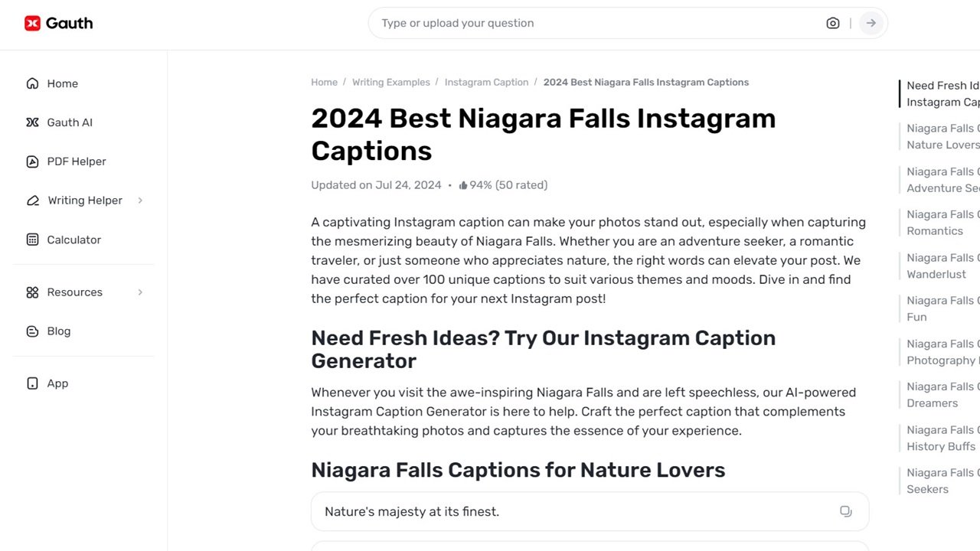Select the Home icon in the sidebar

tap(32, 83)
